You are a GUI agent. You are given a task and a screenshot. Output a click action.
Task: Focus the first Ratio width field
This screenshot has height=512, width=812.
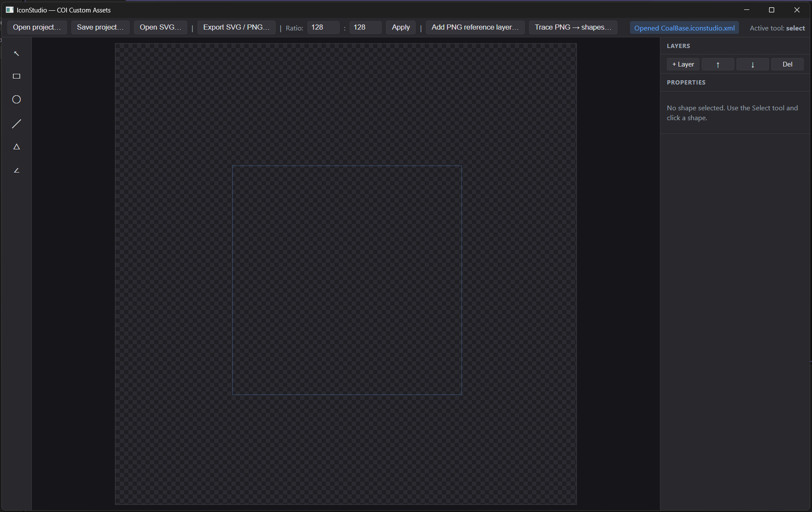point(323,27)
